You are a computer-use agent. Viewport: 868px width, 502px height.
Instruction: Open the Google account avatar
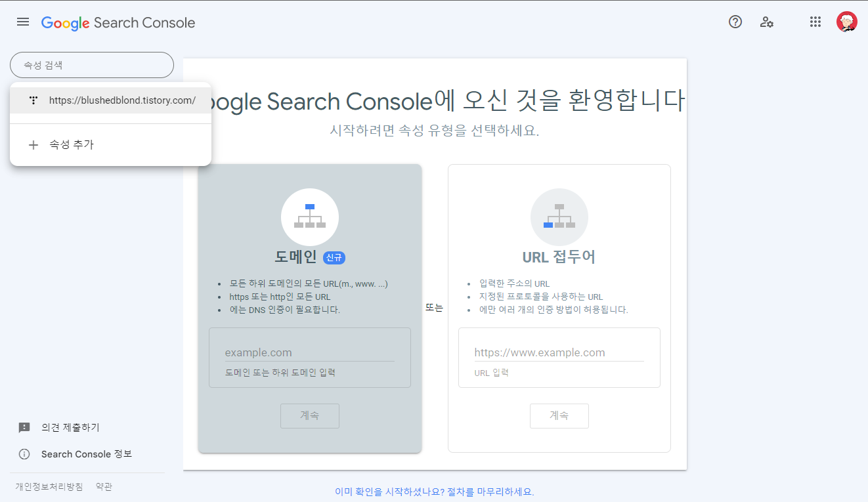point(847,22)
